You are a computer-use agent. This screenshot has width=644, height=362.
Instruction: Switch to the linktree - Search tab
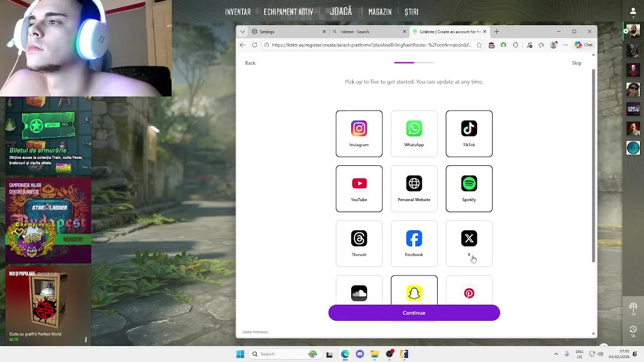click(369, 32)
